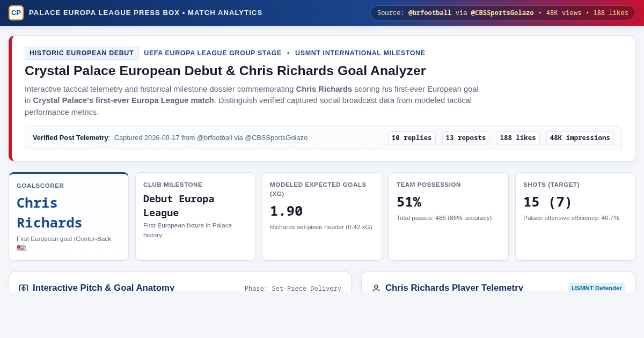Image resolution: width=644 pixels, height=338 pixels.
Task: Click 'First European fixture in Palace history' text
Action: pos(187,230)
